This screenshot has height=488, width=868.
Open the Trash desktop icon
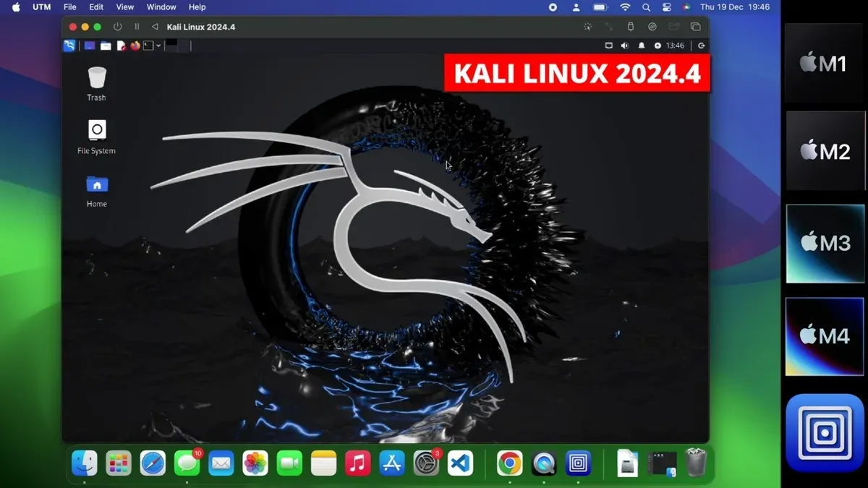[x=97, y=84]
